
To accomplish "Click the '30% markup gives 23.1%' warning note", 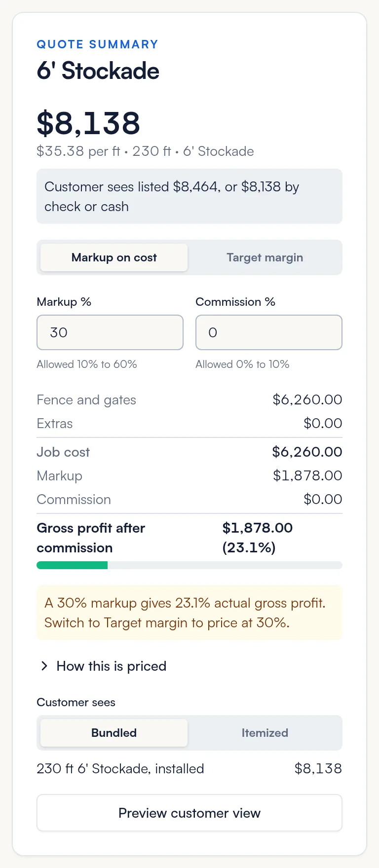I will point(189,613).
